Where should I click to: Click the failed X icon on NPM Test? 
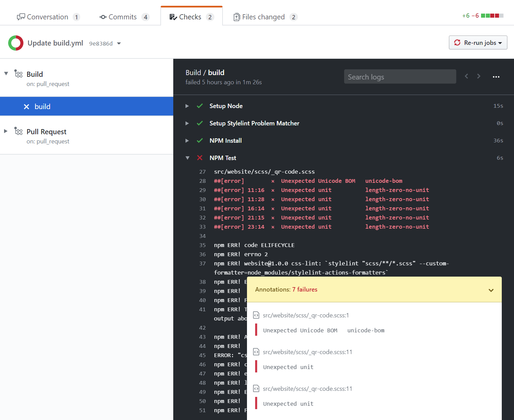(200, 158)
